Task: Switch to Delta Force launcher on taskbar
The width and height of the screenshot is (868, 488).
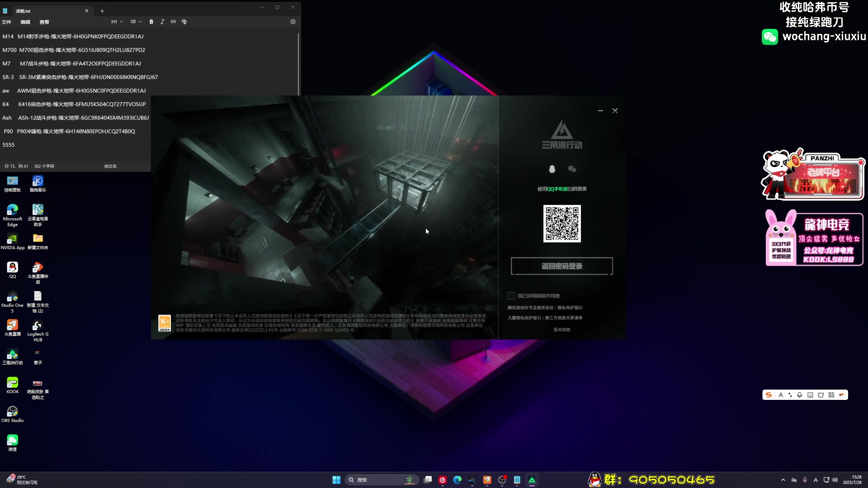Action: pyautogui.click(x=532, y=480)
